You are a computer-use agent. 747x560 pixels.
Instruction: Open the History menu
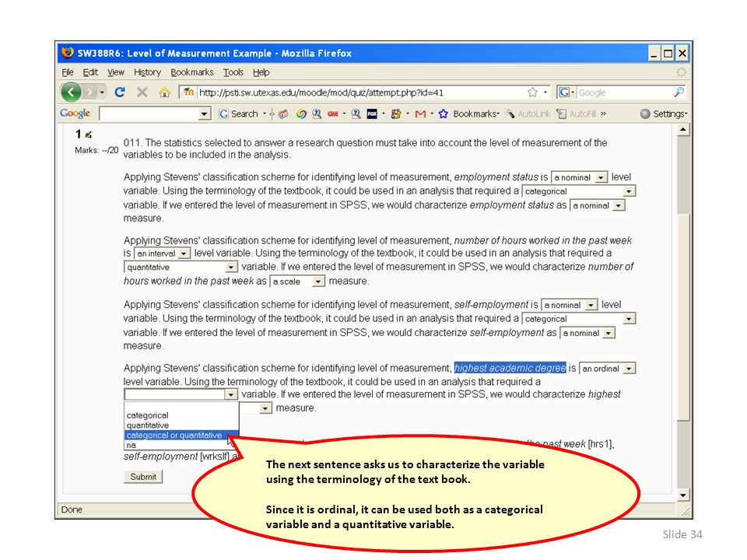coord(147,72)
